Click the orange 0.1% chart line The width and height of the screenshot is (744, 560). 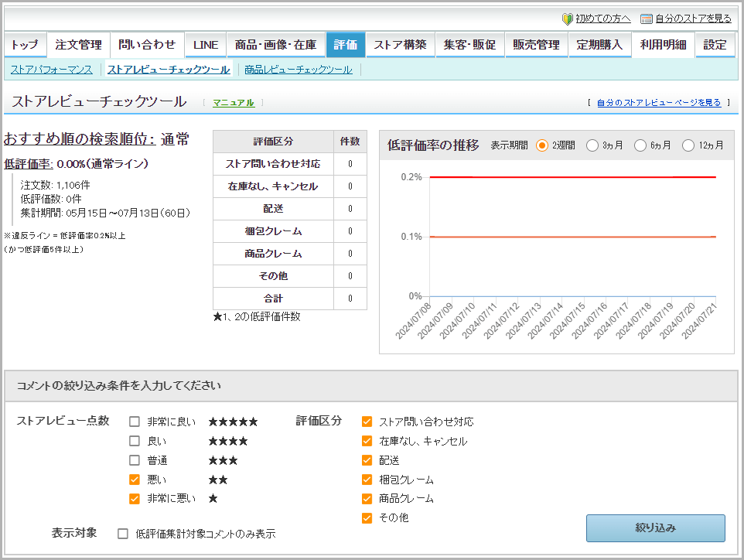click(x=573, y=237)
